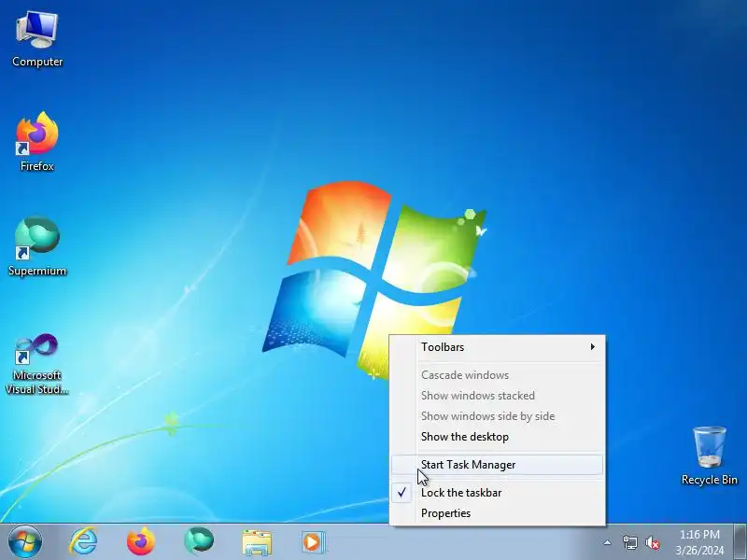Launch Firefox from the taskbar
Viewport: 747px width, 560px height.
tap(141, 542)
